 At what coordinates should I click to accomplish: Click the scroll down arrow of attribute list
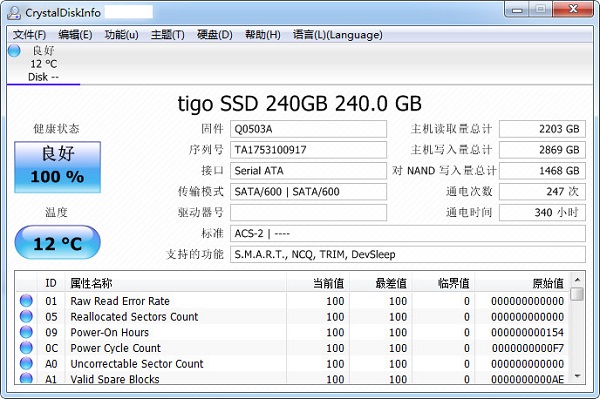[x=577, y=376]
